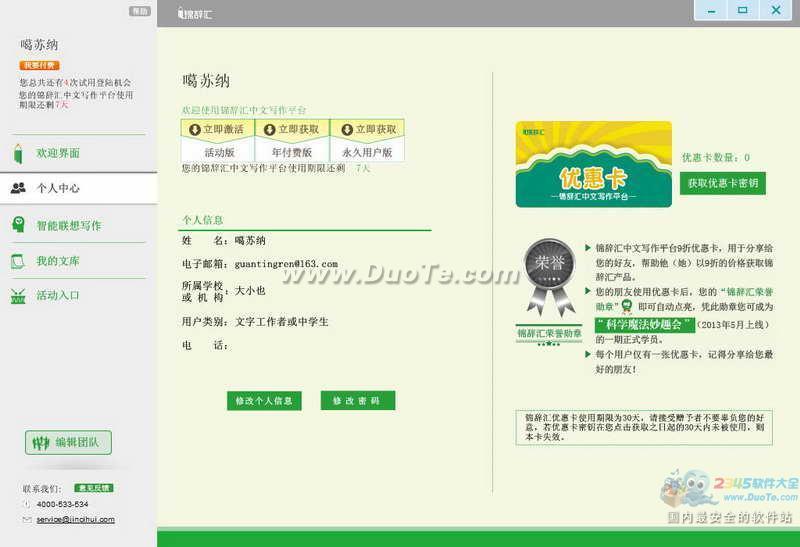800x547 pixels.
Task: Click the 获取优惠卡密钥 button
Action: 722,183
